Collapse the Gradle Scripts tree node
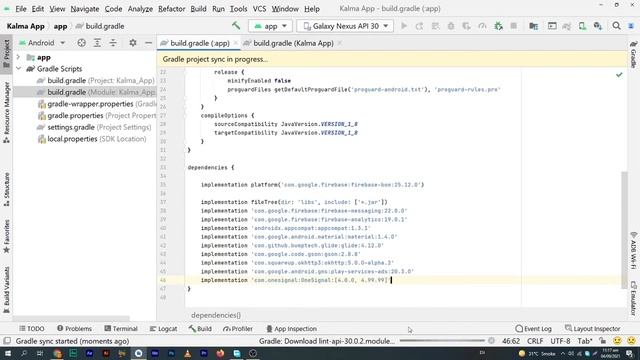 coord(18,69)
